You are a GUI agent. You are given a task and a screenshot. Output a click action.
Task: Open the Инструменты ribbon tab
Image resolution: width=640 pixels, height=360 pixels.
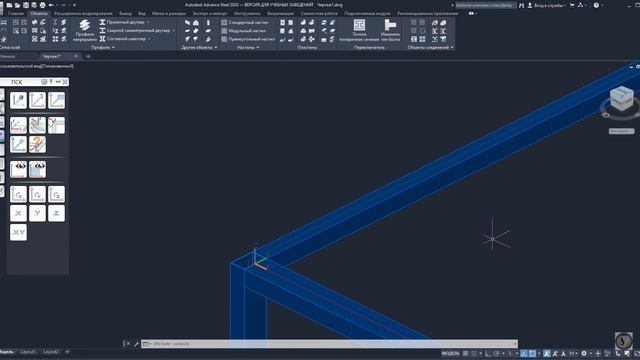pos(247,13)
